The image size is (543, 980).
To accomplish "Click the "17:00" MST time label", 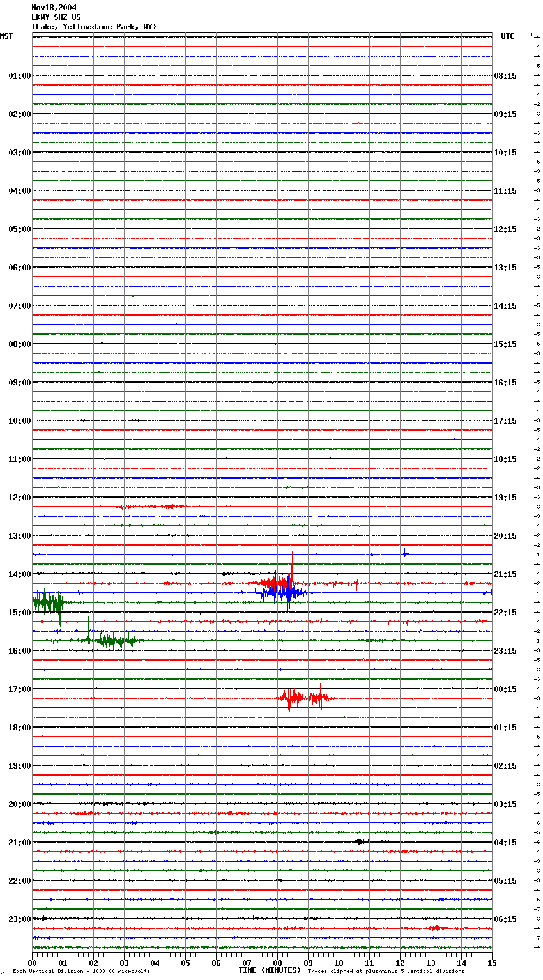I will [20, 689].
